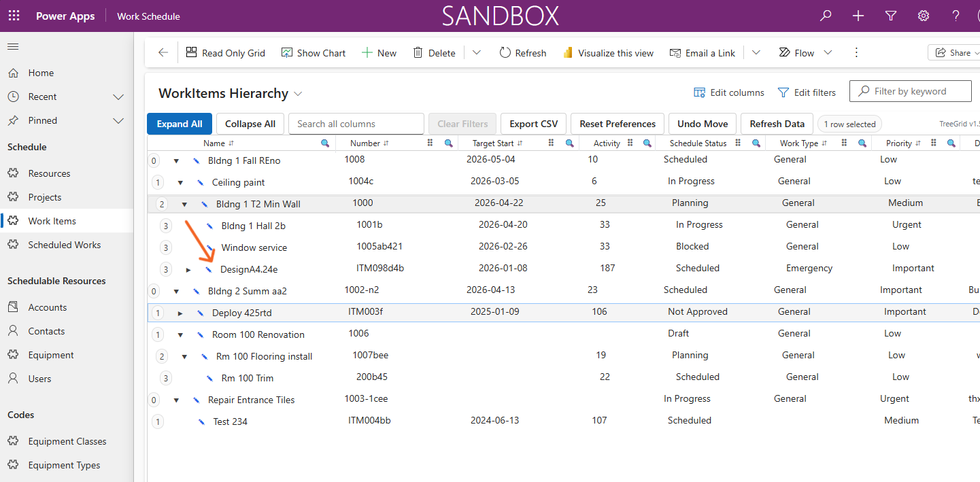The width and height of the screenshot is (980, 482).
Task: Open Scheduled Works in the sidebar
Action: (65, 245)
